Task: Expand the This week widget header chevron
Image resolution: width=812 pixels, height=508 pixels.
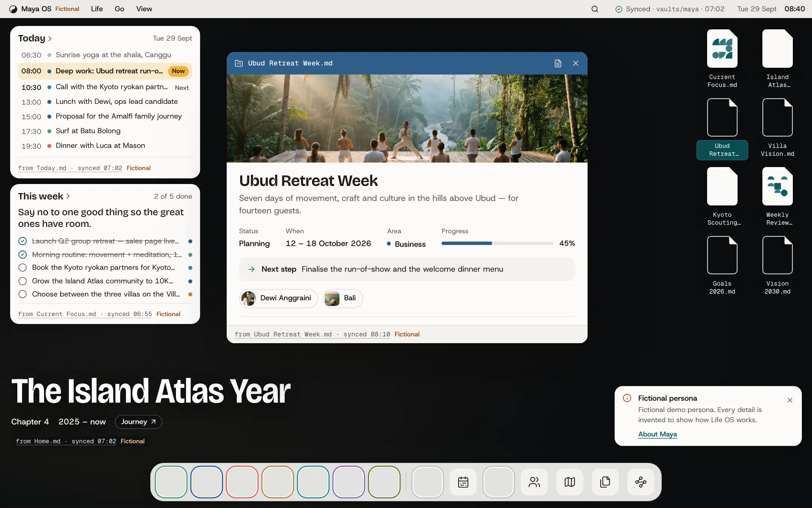Action: click(68, 196)
